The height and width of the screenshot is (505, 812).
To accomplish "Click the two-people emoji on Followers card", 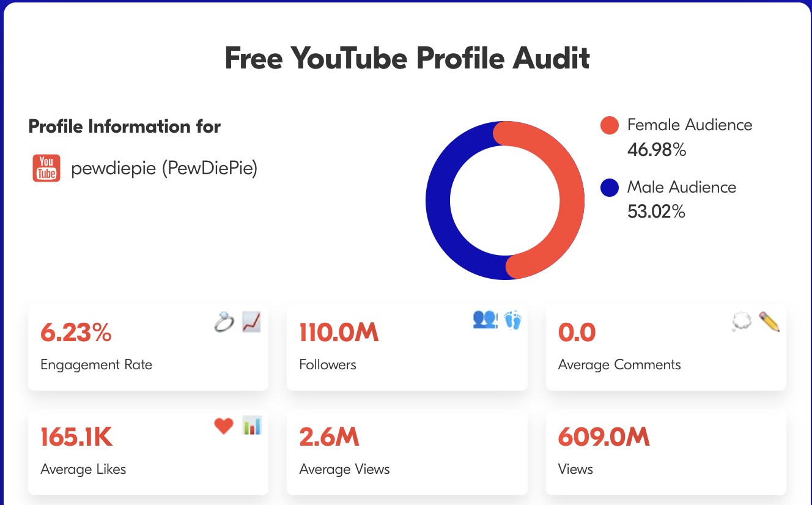I will tap(485, 320).
